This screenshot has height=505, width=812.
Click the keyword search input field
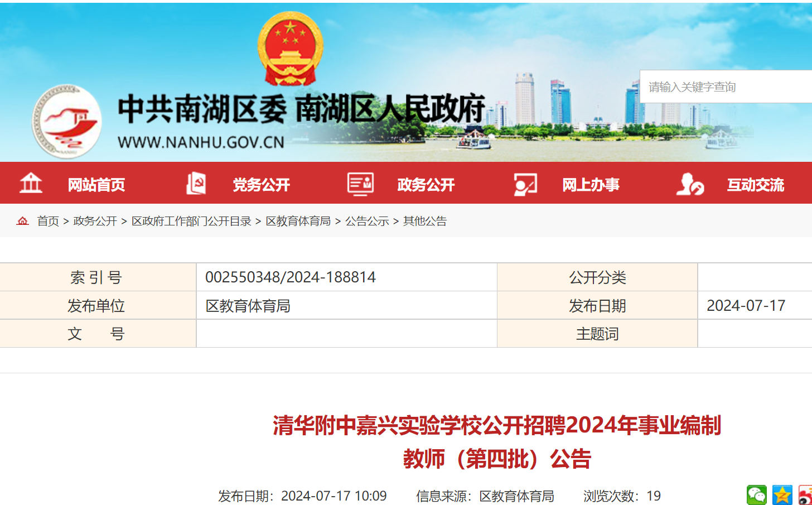[x=726, y=86]
